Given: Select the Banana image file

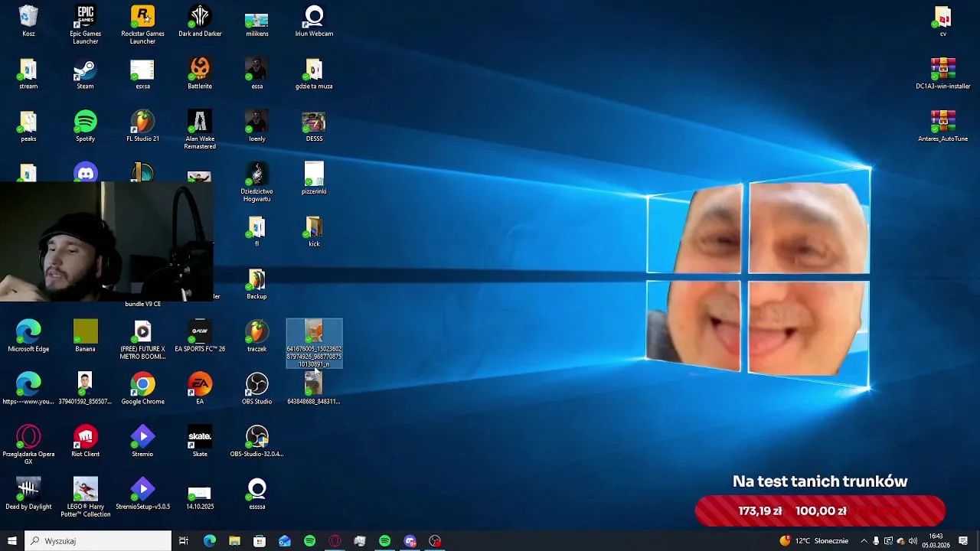Looking at the screenshot, I should click(85, 337).
